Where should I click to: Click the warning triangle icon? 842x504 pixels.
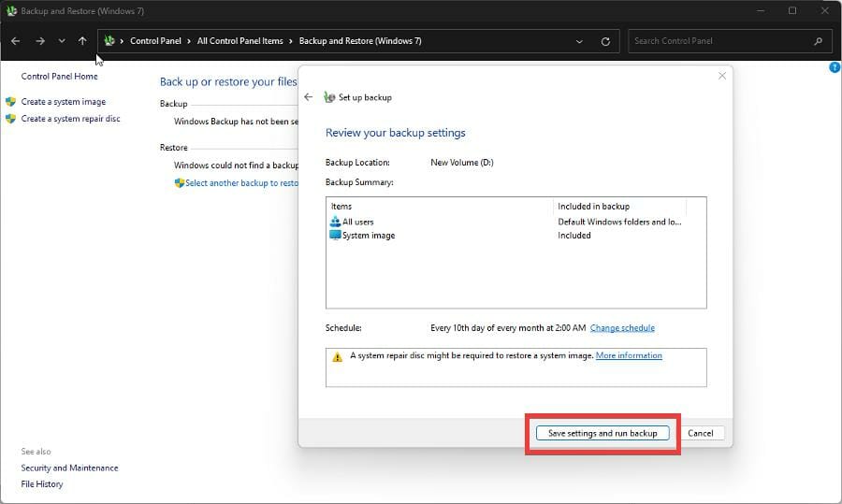(338, 356)
